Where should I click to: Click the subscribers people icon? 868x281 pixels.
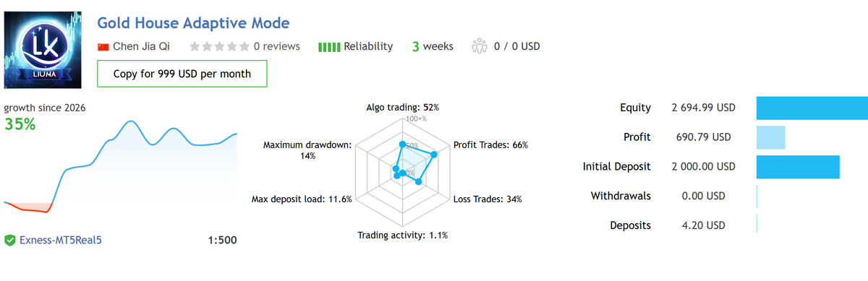coord(480,46)
